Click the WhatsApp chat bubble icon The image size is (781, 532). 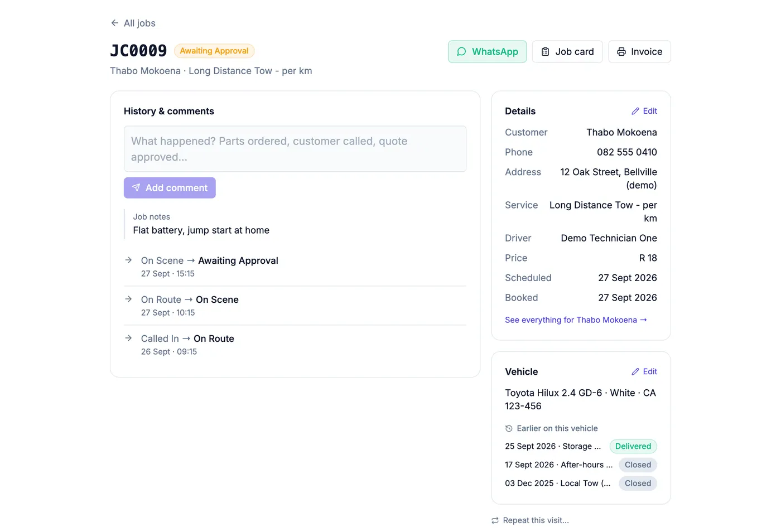461,52
